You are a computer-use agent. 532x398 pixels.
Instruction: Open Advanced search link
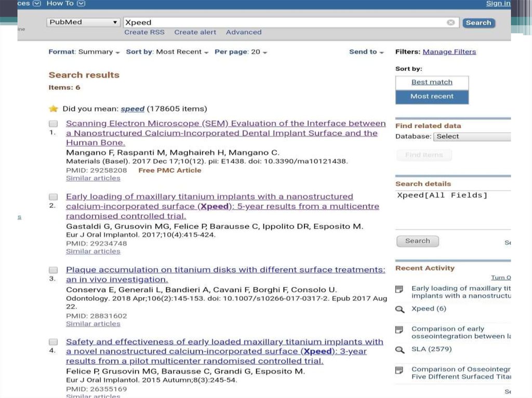tap(244, 32)
